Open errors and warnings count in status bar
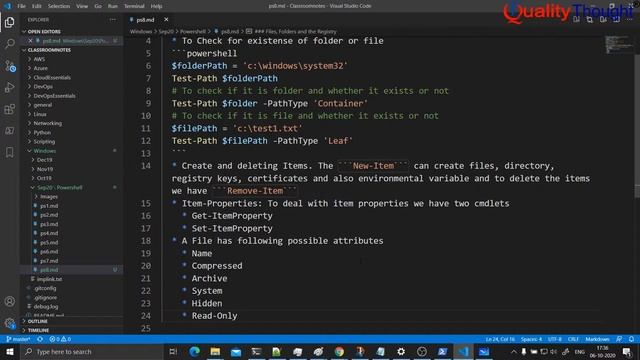Image resolution: width=640 pixels, height=360 pixels. 60,339
